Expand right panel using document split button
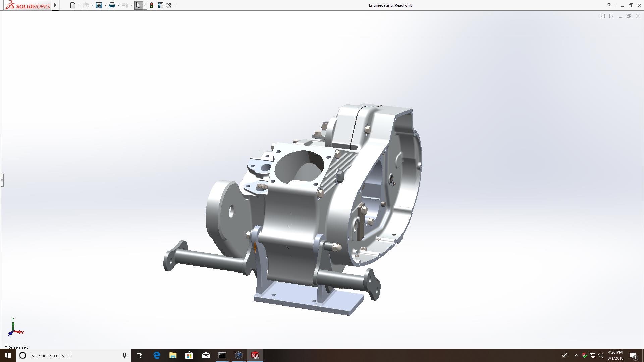The image size is (644, 362). (x=611, y=16)
